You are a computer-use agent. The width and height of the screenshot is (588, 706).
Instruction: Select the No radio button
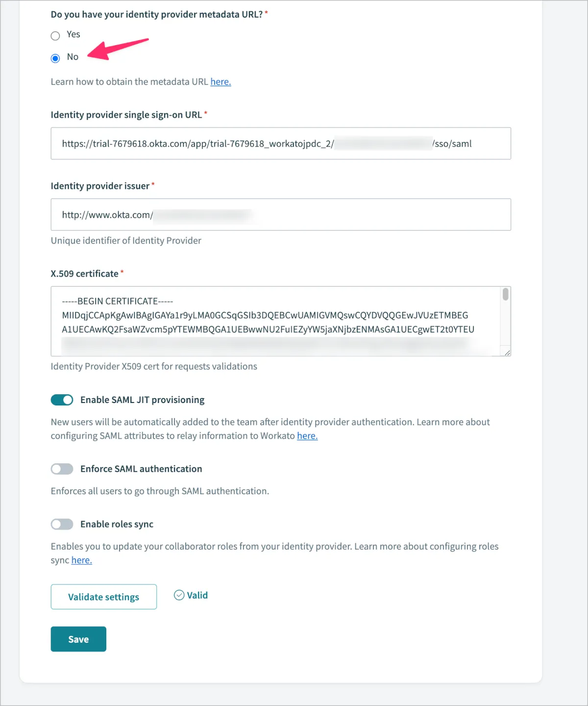55,58
